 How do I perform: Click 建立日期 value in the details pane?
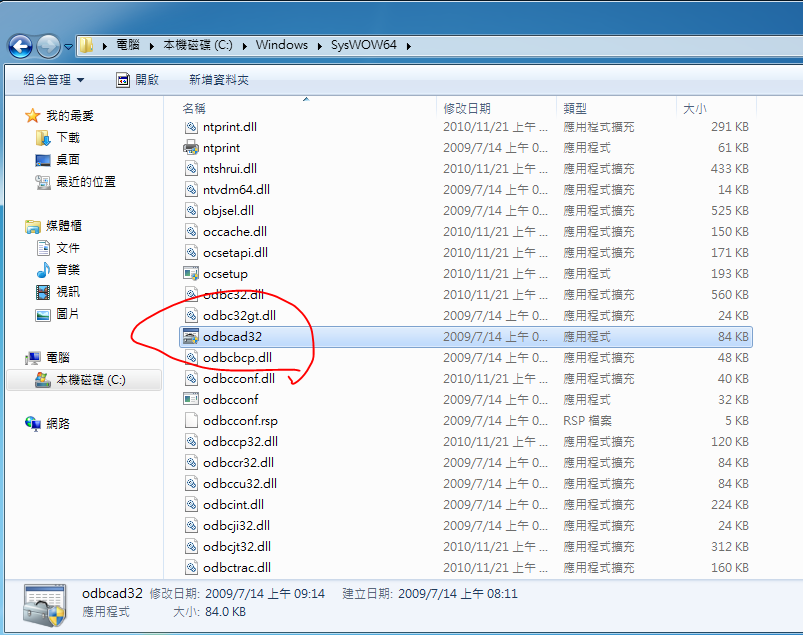[458, 594]
